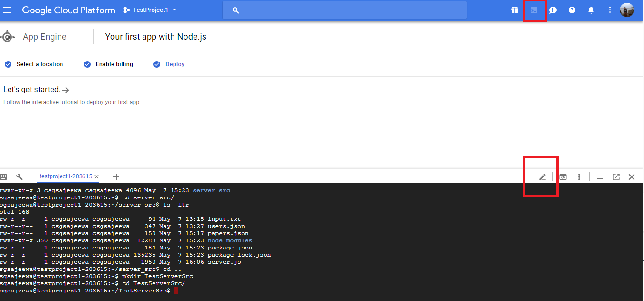644x301 pixels.
Task: Open the top bar three-dot settings menu
Action: [x=610, y=10]
